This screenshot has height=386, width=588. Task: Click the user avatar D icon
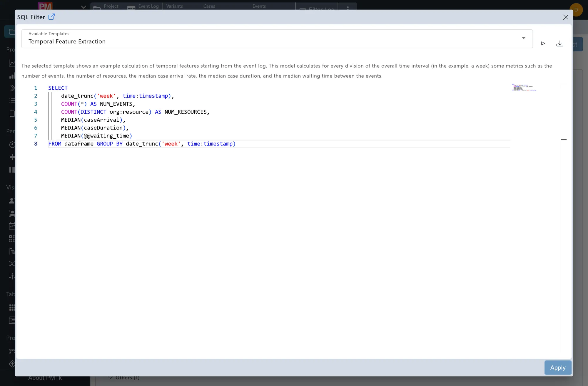pyautogui.click(x=576, y=10)
